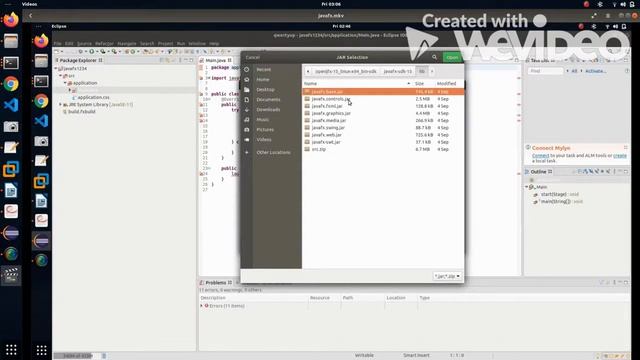Collapse the javafx1234 project node

[x=56, y=69]
